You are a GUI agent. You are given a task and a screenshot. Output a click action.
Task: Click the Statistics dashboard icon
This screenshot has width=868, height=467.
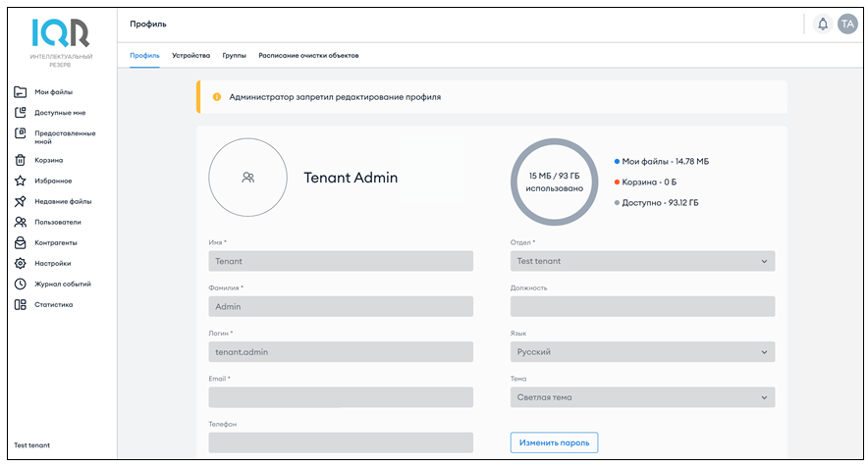(x=21, y=304)
